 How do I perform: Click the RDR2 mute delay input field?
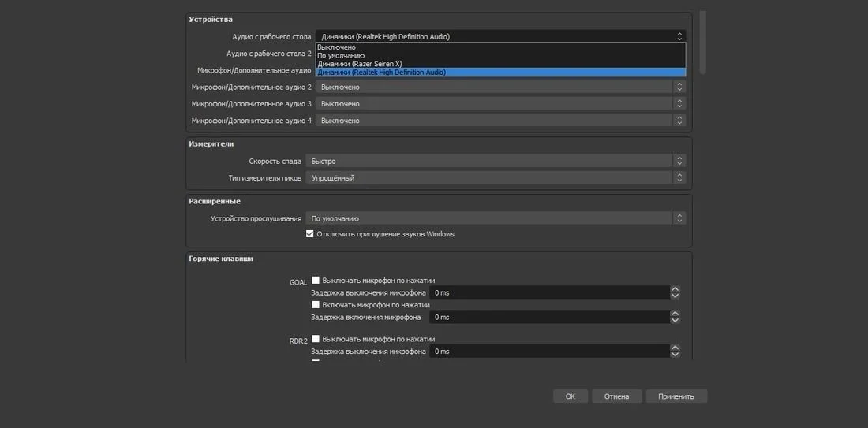(x=550, y=351)
